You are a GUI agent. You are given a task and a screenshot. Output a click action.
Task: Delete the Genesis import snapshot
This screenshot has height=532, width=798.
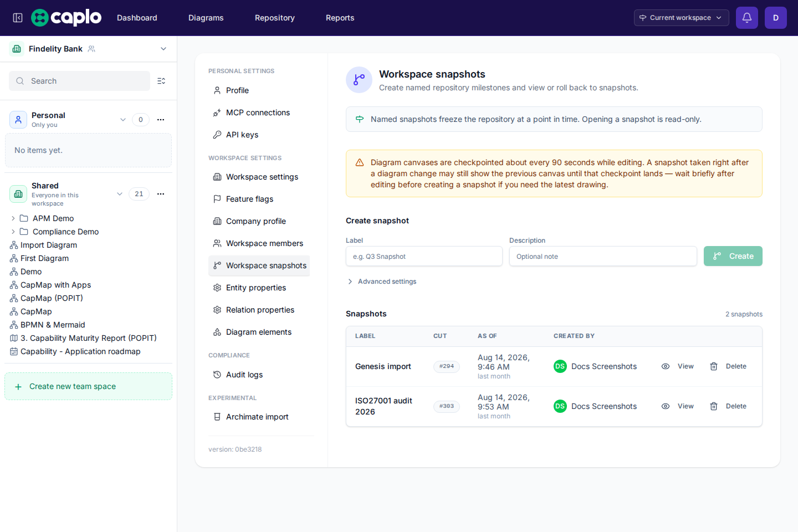click(x=729, y=366)
